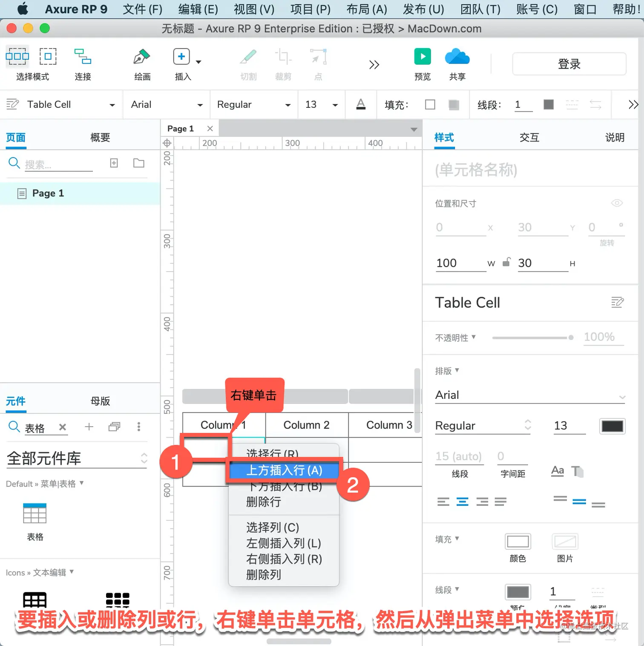Clear the 表格 widget search text
This screenshot has height=646, width=644.
[63, 427]
